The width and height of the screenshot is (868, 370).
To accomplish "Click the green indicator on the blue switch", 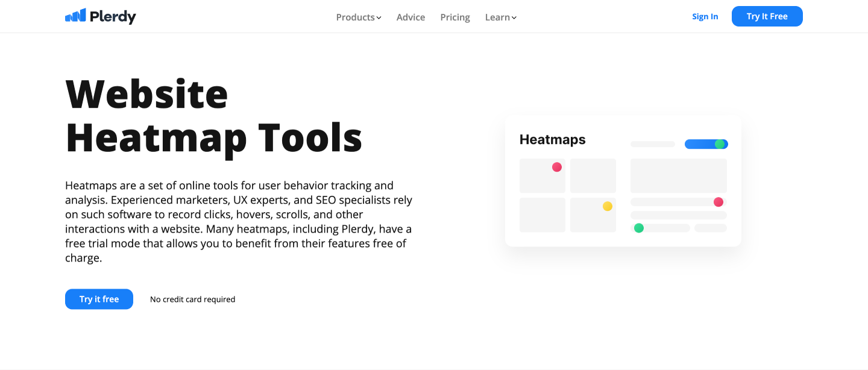I will click(x=720, y=144).
